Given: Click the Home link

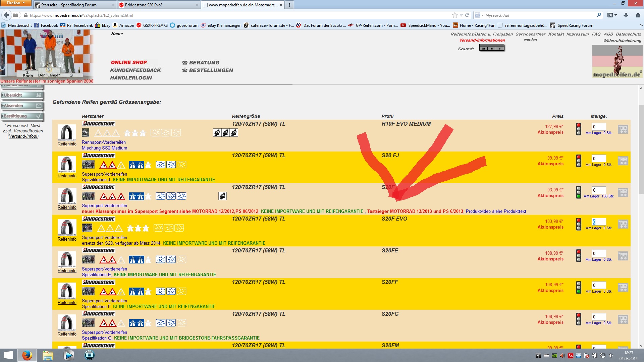Looking at the screenshot, I should [x=117, y=34].
